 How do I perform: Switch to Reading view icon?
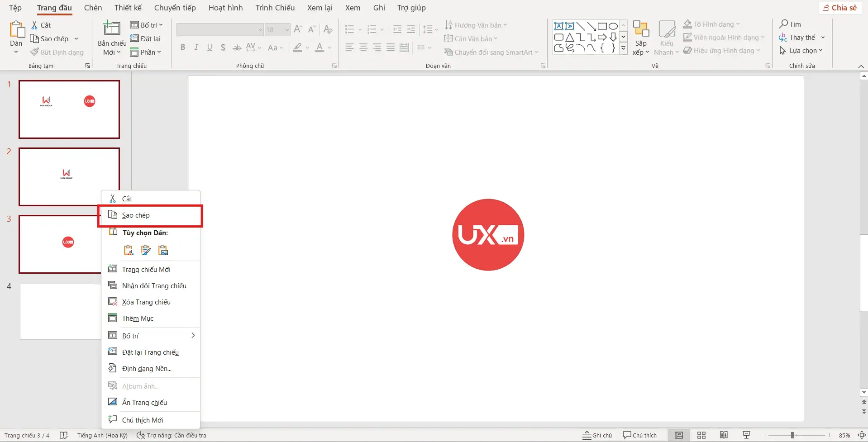click(x=724, y=435)
